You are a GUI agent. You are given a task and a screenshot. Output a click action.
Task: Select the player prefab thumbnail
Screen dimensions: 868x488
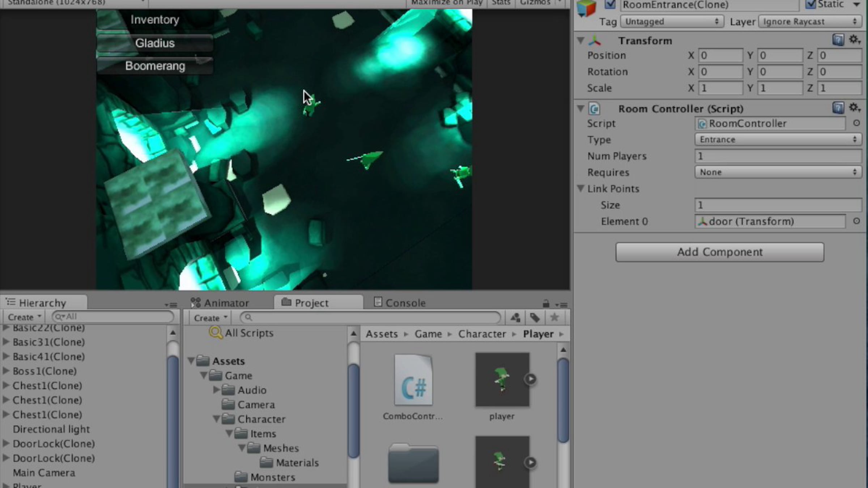coord(502,380)
